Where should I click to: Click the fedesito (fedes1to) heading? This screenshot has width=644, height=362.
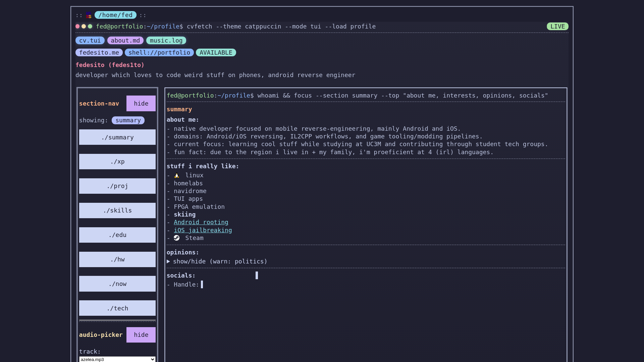pyautogui.click(x=110, y=65)
